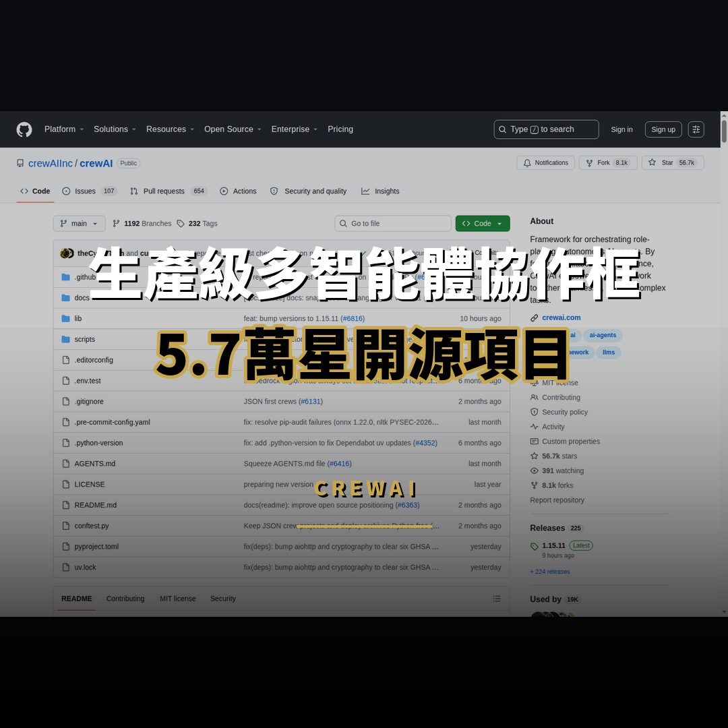728x728 pixels.
Task: Open commit link #6416
Action: [339, 463]
